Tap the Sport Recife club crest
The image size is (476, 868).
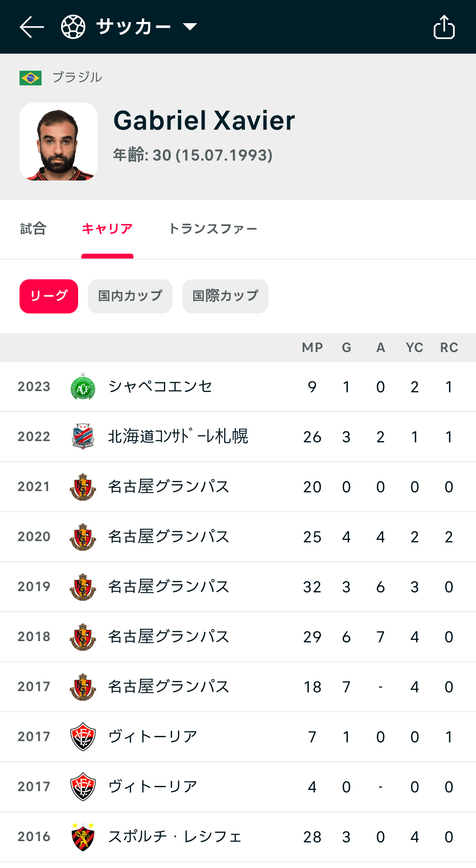pos(83,837)
